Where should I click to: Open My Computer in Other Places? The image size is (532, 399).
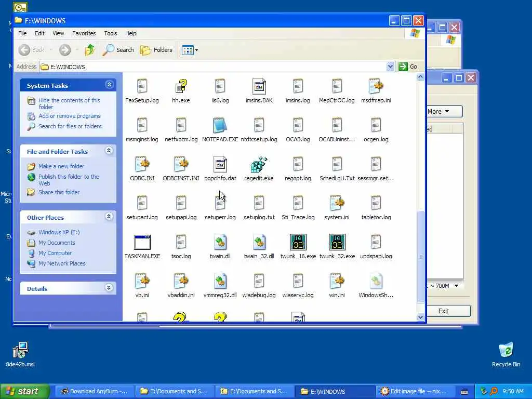(x=55, y=253)
